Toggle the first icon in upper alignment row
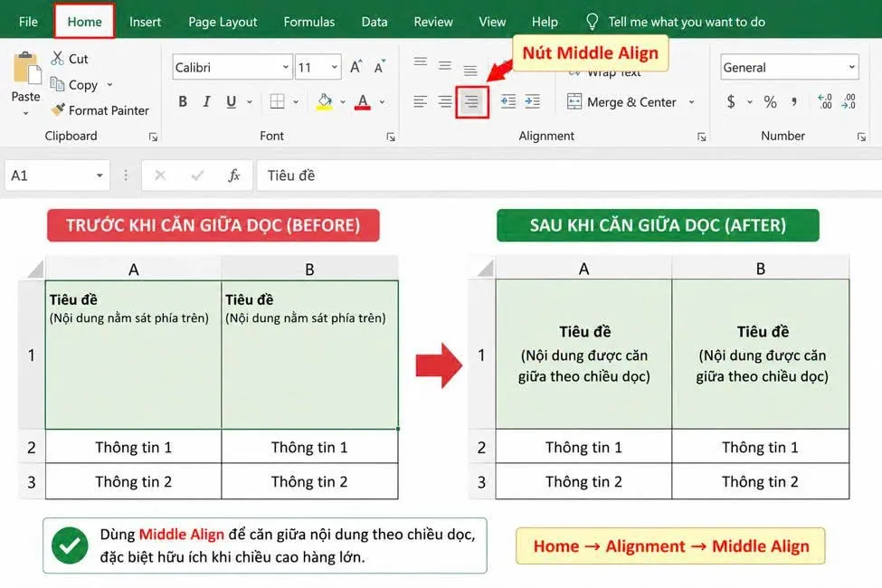This screenshot has width=882, height=588. 420,62
